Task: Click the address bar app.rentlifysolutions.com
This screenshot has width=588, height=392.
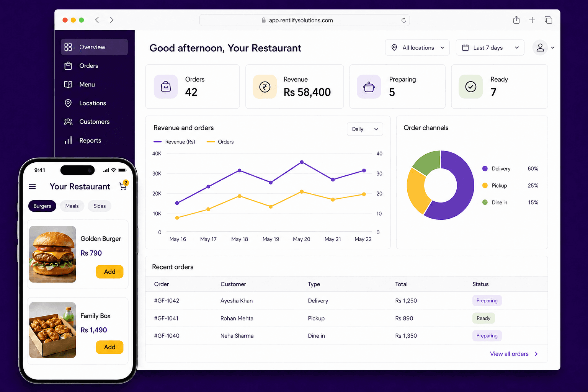Action: point(304,20)
